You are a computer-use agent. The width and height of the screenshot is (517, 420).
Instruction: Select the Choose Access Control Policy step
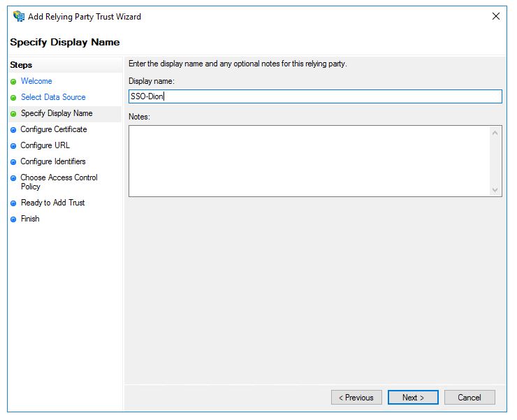59,182
